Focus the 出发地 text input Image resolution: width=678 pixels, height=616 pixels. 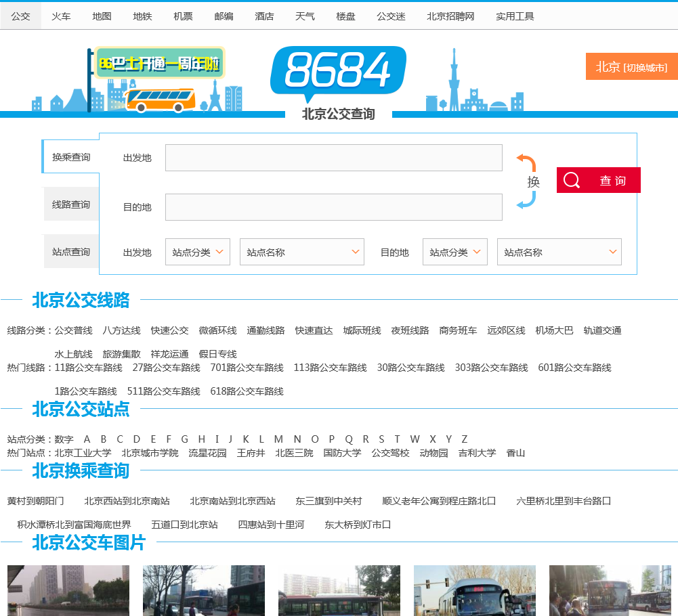point(334,158)
